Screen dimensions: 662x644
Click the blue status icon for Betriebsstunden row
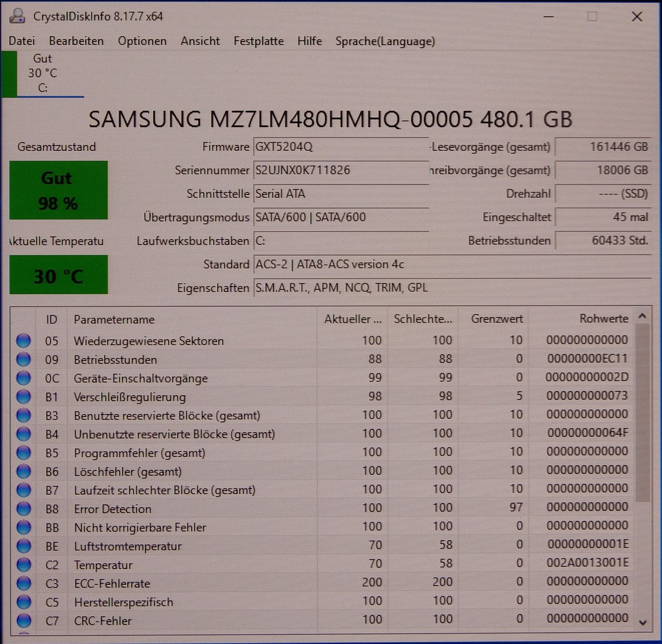tap(23, 359)
